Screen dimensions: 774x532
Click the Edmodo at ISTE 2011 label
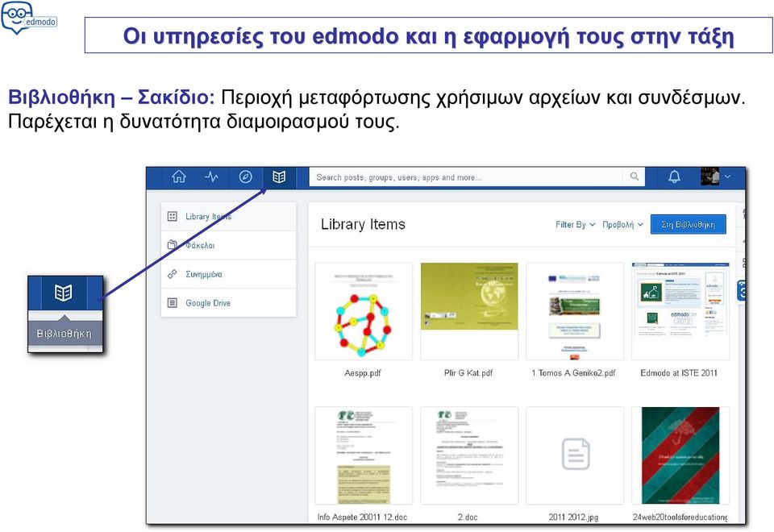click(x=679, y=373)
